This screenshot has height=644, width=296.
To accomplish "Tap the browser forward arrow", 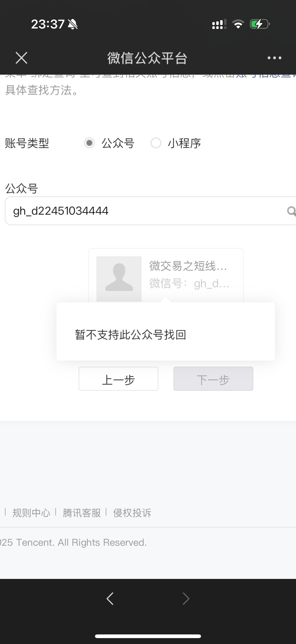I will coord(186,599).
